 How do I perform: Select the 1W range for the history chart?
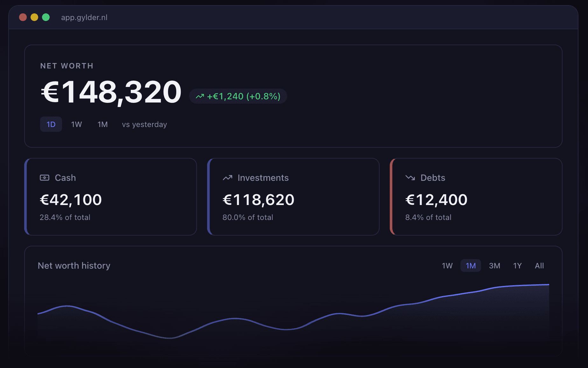(447, 265)
